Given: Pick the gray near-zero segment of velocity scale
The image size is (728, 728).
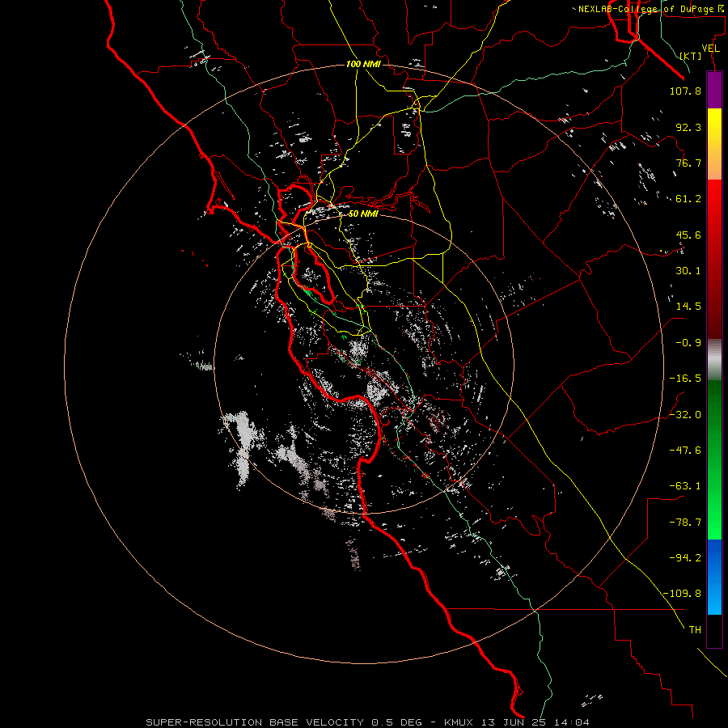Looking at the screenshot, I should (x=714, y=360).
